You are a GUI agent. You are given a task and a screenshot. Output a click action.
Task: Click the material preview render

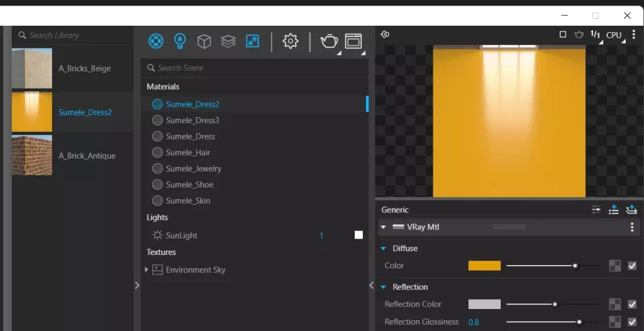pyautogui.click(x=509, y=121)
